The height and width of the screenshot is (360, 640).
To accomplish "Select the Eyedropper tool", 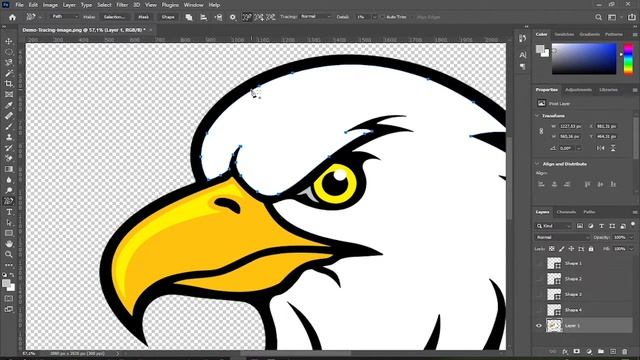I will tap(9, 105).
